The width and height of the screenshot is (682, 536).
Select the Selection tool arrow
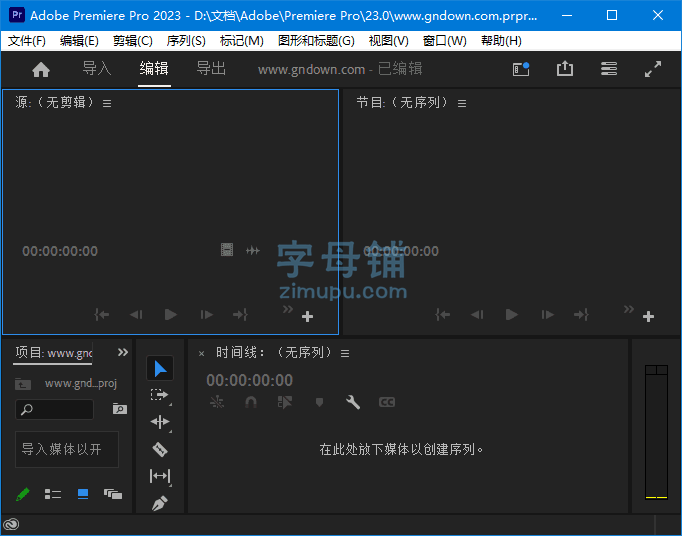pyautogui.click(x=160, y=368)
